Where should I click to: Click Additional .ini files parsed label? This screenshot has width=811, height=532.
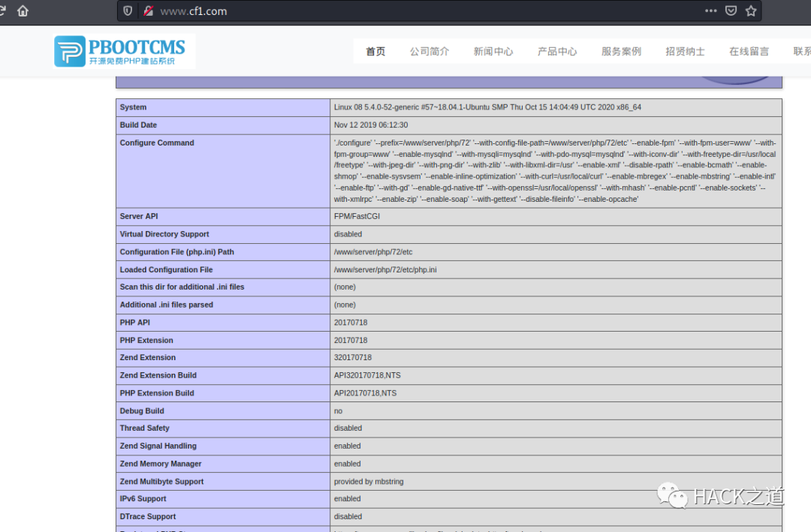point(167,305)
